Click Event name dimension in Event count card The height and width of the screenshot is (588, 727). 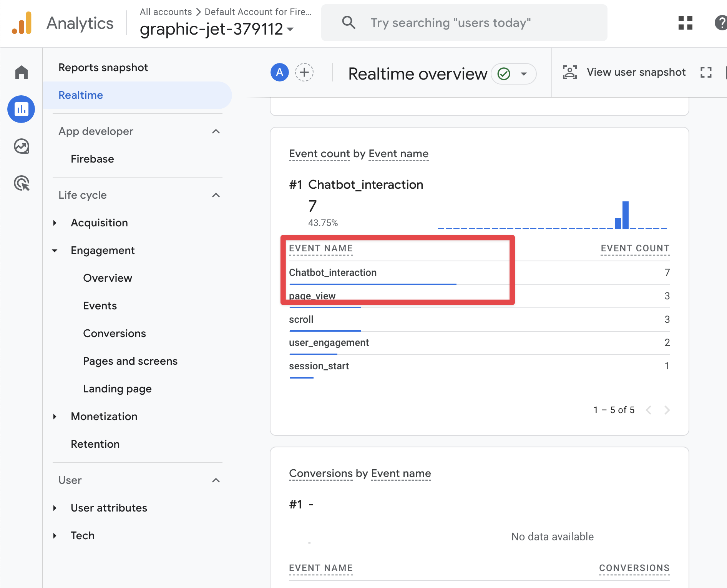point(398,154)
